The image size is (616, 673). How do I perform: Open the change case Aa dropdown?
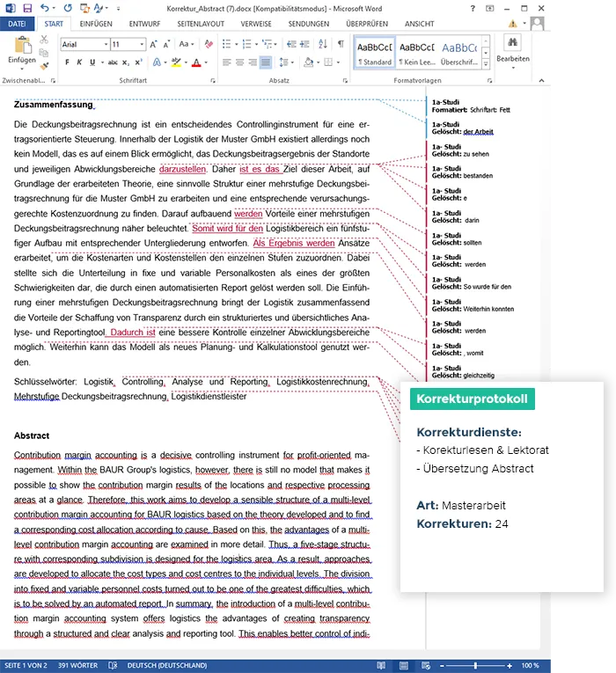(187, 44)
